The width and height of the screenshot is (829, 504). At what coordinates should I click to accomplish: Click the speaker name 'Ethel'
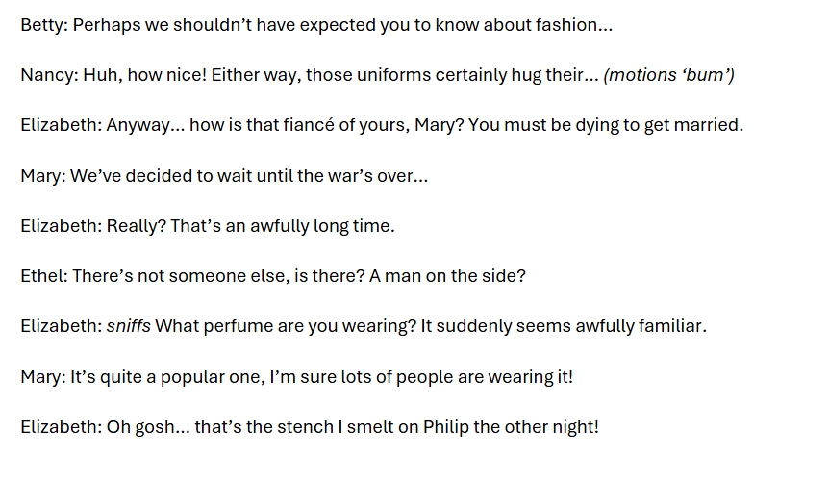tap(42, 276)
